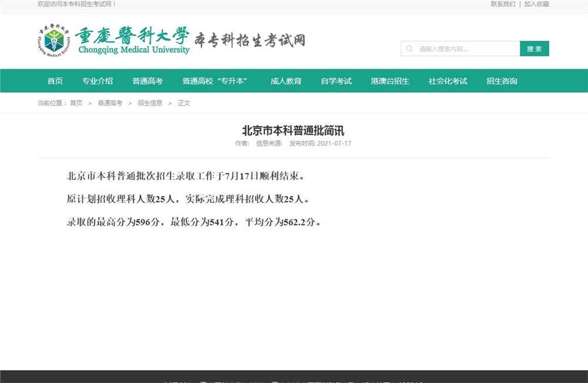Click the green 搜索 button
588x383 pixels.
(x=534, y=49)
